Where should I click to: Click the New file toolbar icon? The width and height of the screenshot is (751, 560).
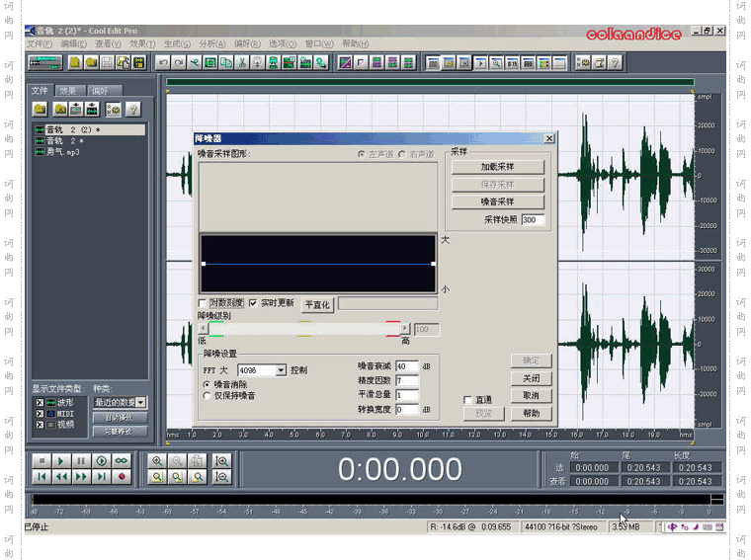click(75, 62)
